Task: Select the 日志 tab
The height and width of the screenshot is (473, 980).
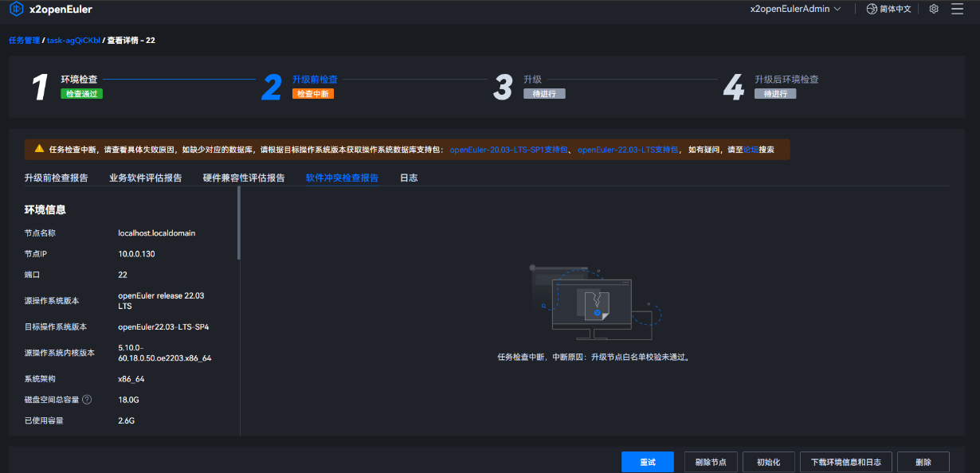Action: pyautogui.click(x=409, y=178)
